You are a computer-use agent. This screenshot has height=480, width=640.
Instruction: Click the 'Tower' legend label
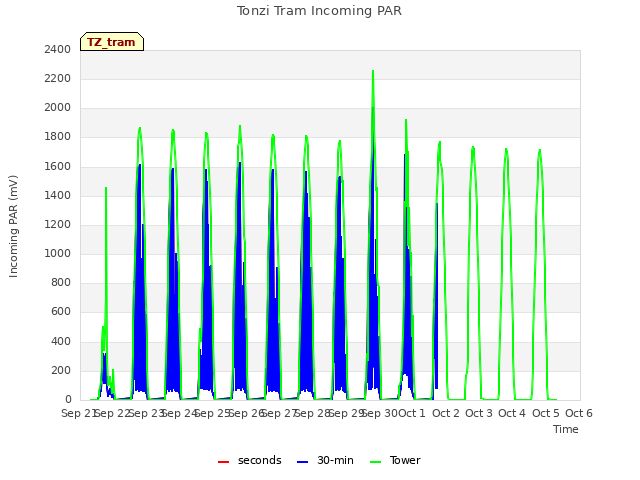[x=405, y=460]
